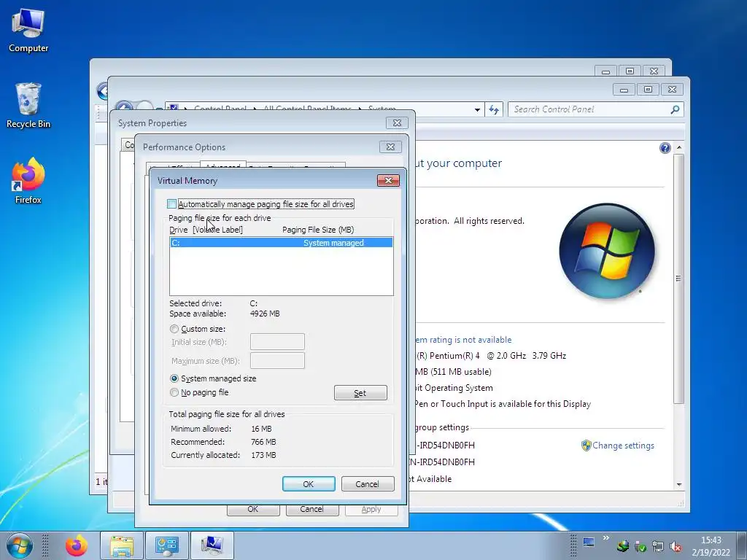This screenshot has height=560, width=747.
Task: Click Cancel in Performance Options dialog
Action: 312,510
